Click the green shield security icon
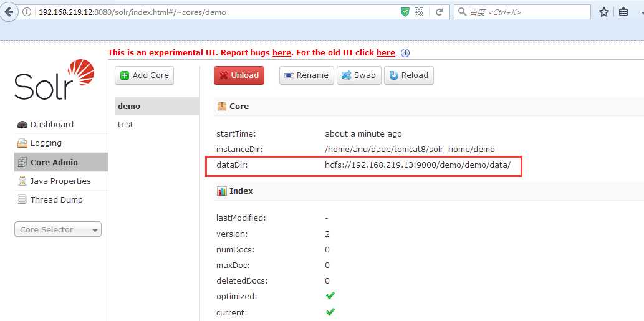644x321 pixels. pyautogui.click(x=405, y=12)
